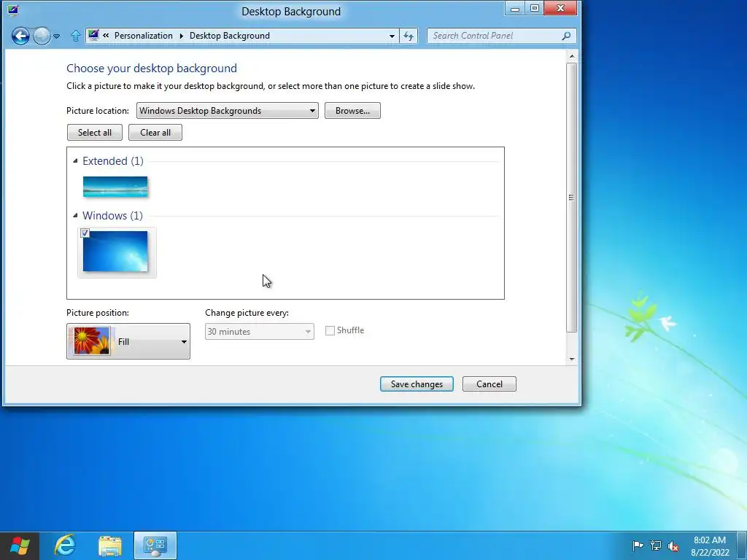The image size is (747, 560).
Task: Click the scrollbar down arrow
Action: tap(572, 359)
